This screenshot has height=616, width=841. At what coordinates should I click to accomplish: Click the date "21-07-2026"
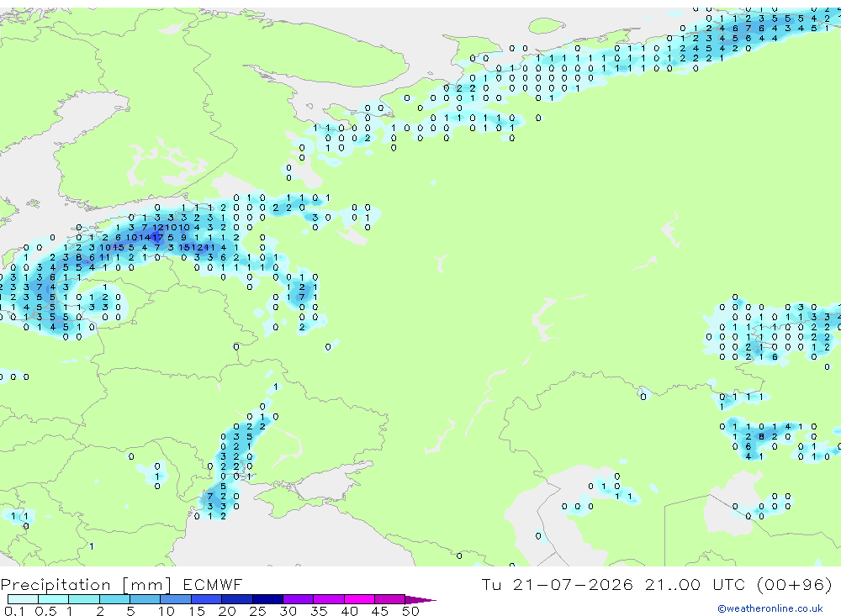[x=573, y=584]
